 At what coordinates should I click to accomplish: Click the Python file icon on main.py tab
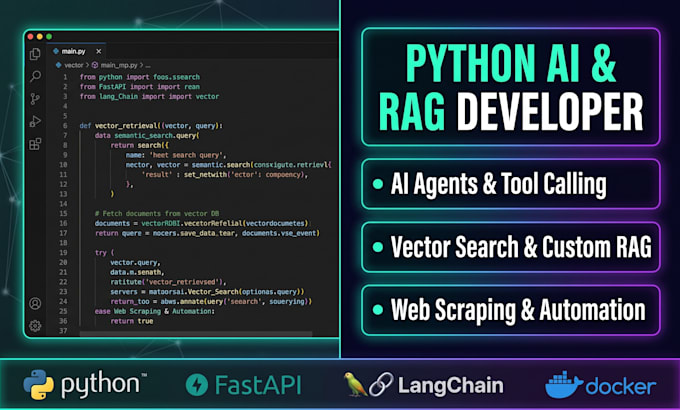tap(56, 51)
